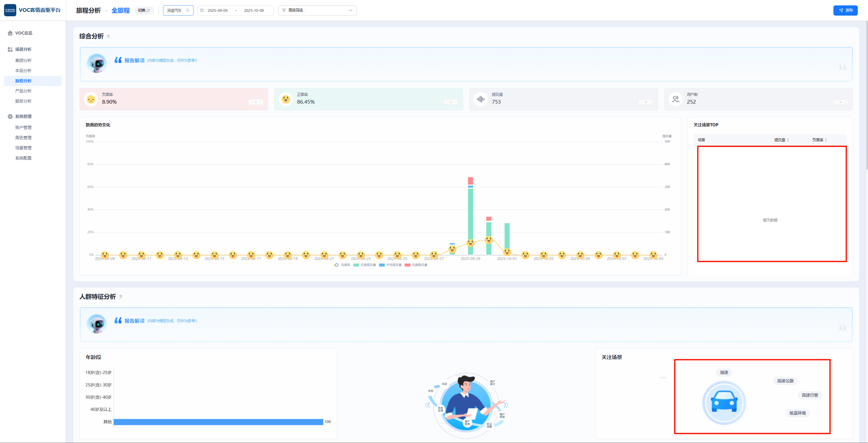This screenshot has height=443, width=868.
Task: Click the right arrow on persona wheel
Action: 506,405
